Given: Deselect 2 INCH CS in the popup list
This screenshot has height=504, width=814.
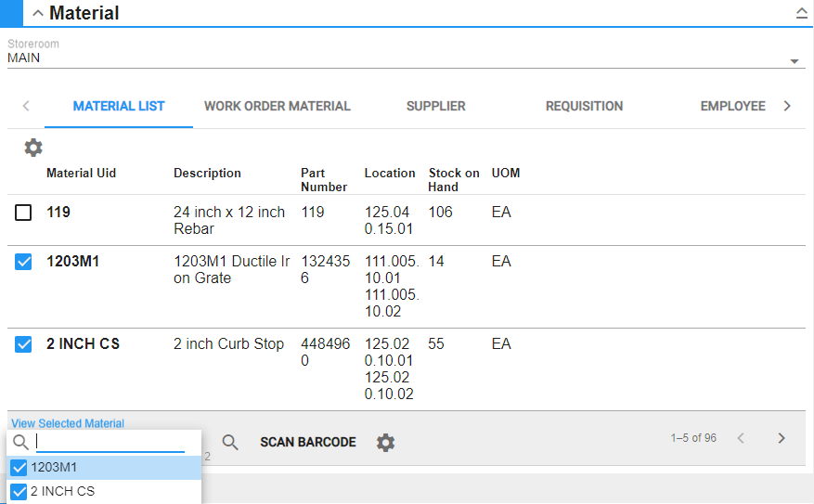Looking at the screenshot, I should click(x=19, y=492).
